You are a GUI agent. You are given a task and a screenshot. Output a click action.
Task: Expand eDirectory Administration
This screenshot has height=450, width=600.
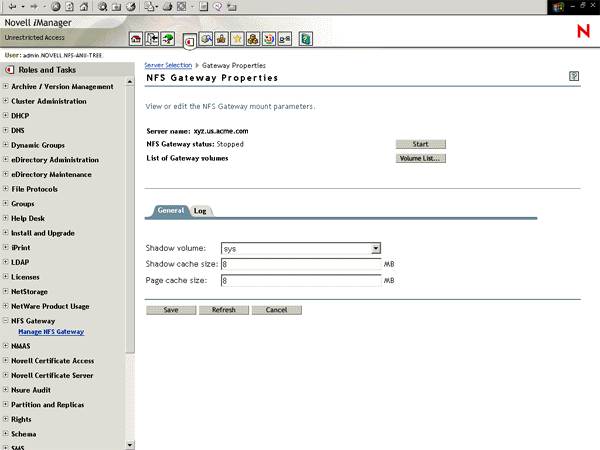click(x=5, y=159)
